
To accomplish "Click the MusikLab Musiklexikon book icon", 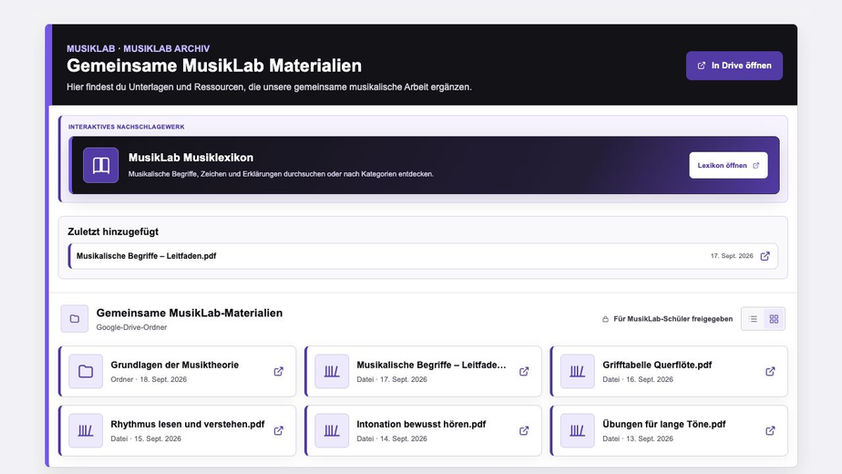I will [x=101, y=165].
